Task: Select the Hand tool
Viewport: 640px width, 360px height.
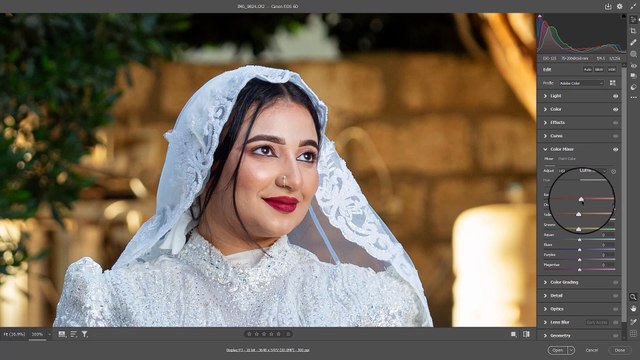Action: point(633,309)
